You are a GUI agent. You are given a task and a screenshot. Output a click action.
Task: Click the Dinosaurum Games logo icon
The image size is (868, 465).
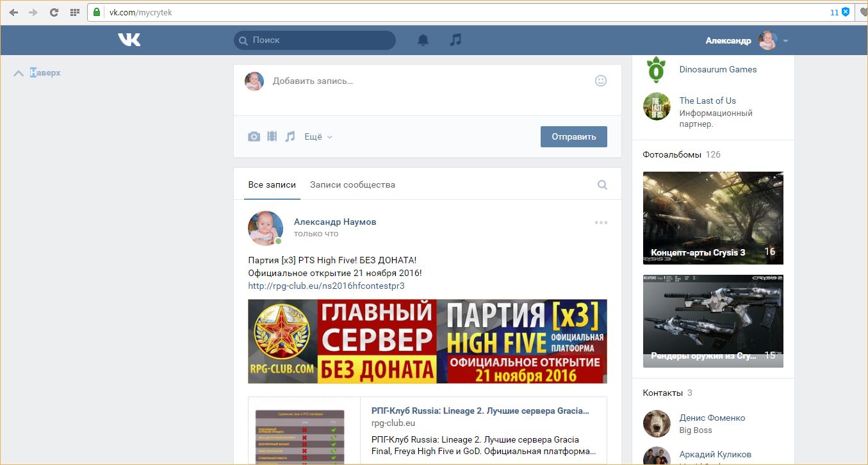[x=657, y=69]
